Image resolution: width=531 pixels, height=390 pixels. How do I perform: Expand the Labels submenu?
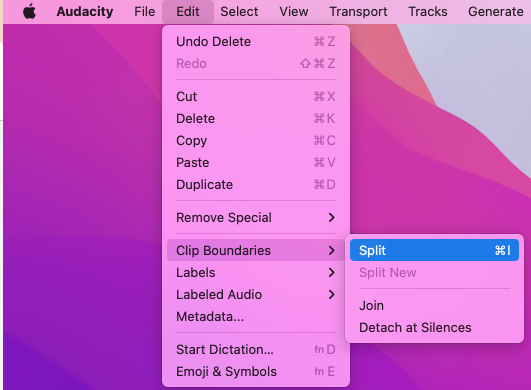[256, 273]
